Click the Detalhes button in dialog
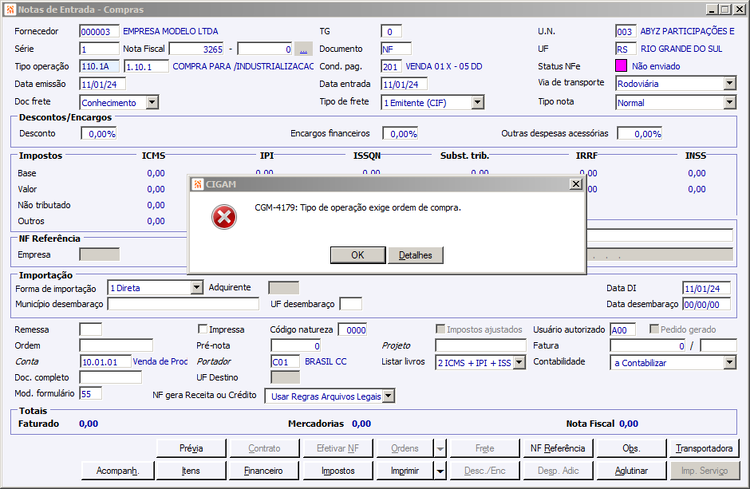The width and height of the screenshot is (750, 489). pyautogui.click(x=415, y=255)
